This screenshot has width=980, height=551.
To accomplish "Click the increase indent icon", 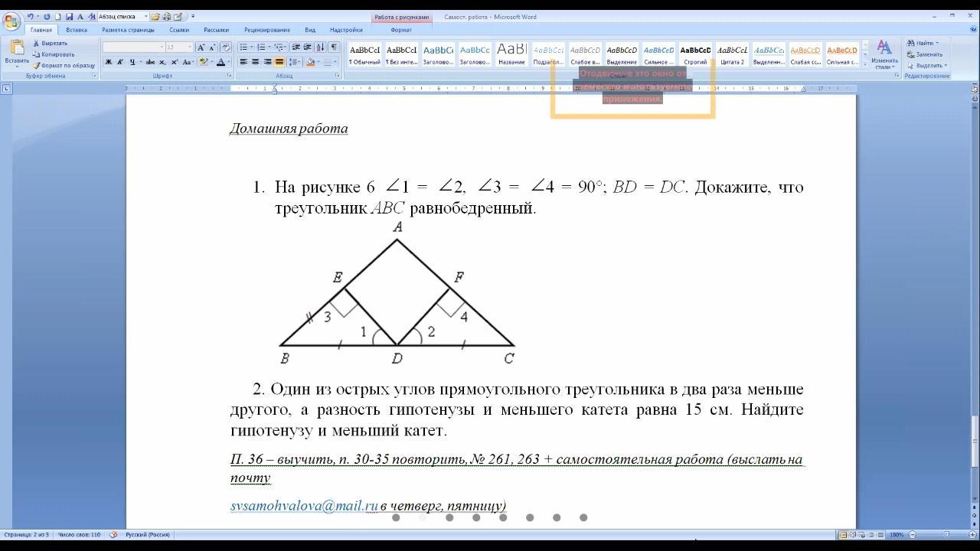I will click(307, 47).
